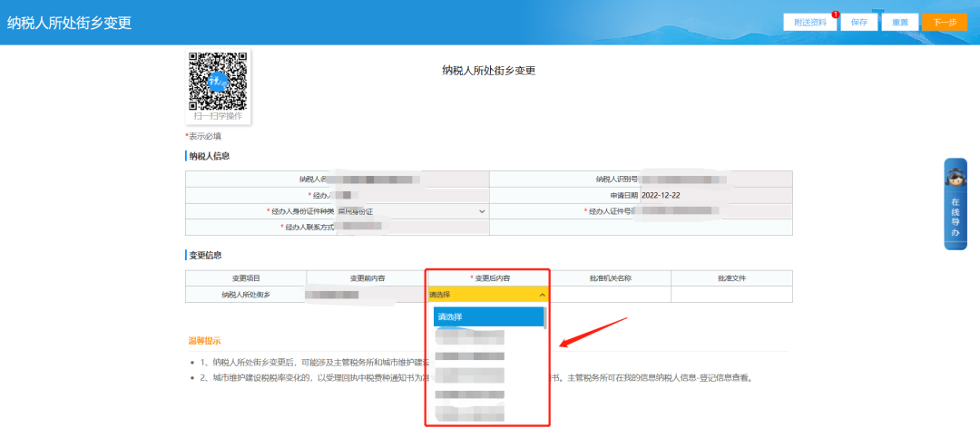This screenshot has height=447, width=980.
Task: Click the 批准机关名称 column header
Action: [x=610, y=278]
